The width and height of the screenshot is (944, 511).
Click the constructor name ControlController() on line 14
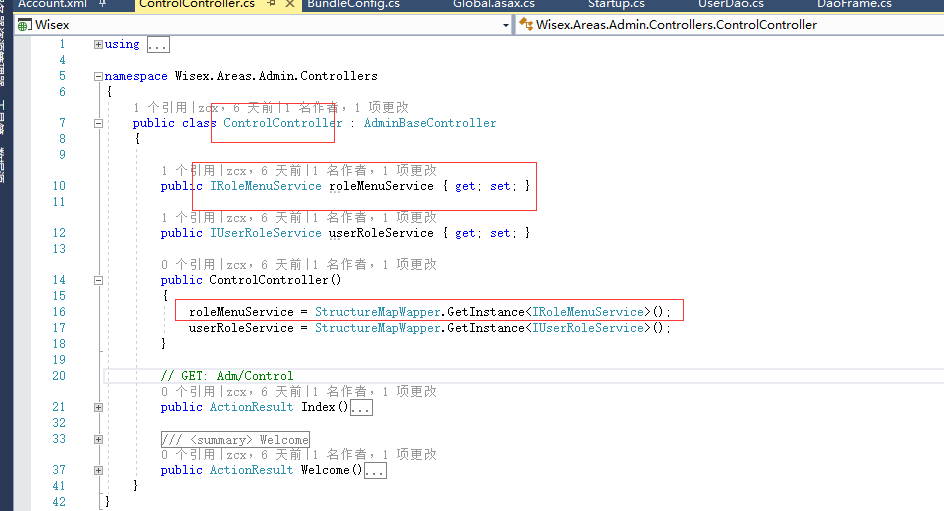[x=275, y=280]
